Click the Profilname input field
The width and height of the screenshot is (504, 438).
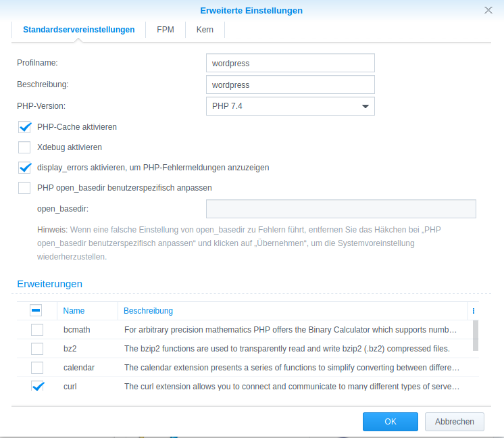(291, 63)
